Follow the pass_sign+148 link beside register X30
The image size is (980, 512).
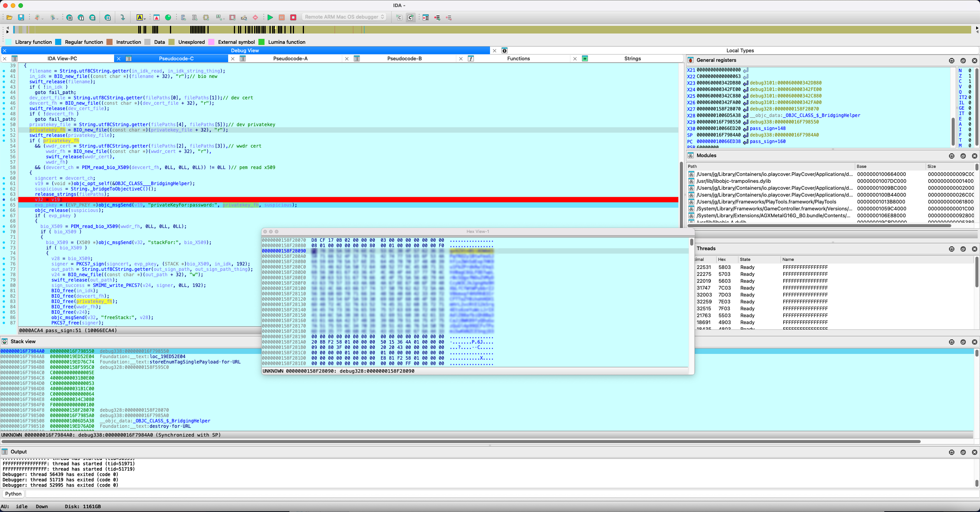click(x=767, y=128)
